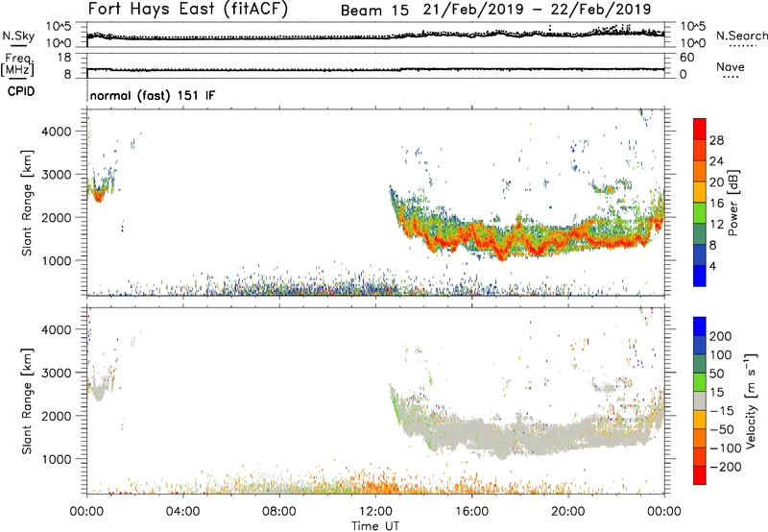
Task: Click the 'N.Search' legend label
Action: click(x=741, y=36)
